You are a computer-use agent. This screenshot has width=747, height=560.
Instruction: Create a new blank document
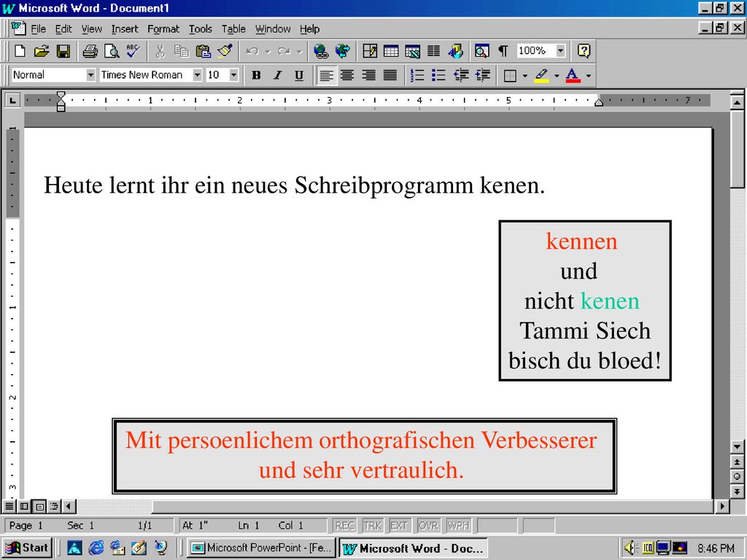pos(20,50)
